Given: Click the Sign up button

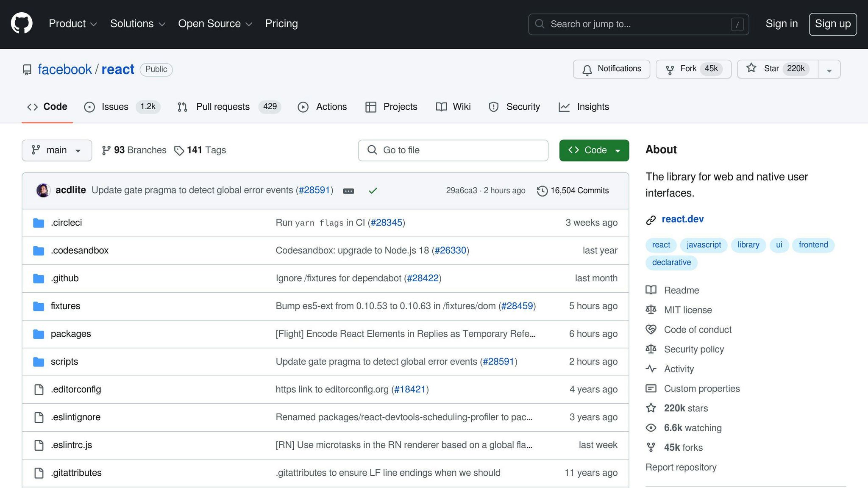Looking at the screenshot, I should click(x=832, y=24).
